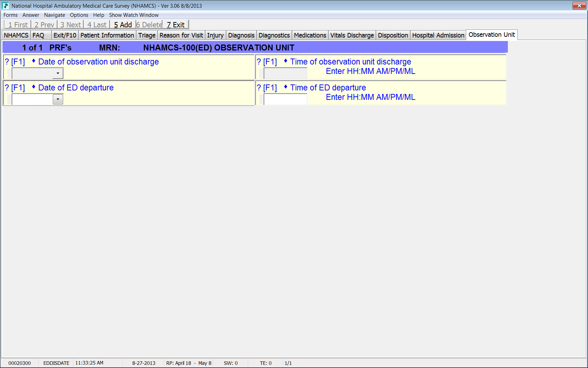Select the Observation Unit tab
The height and width of the screenshot is (368, 588).
click(x=492, y=35)
